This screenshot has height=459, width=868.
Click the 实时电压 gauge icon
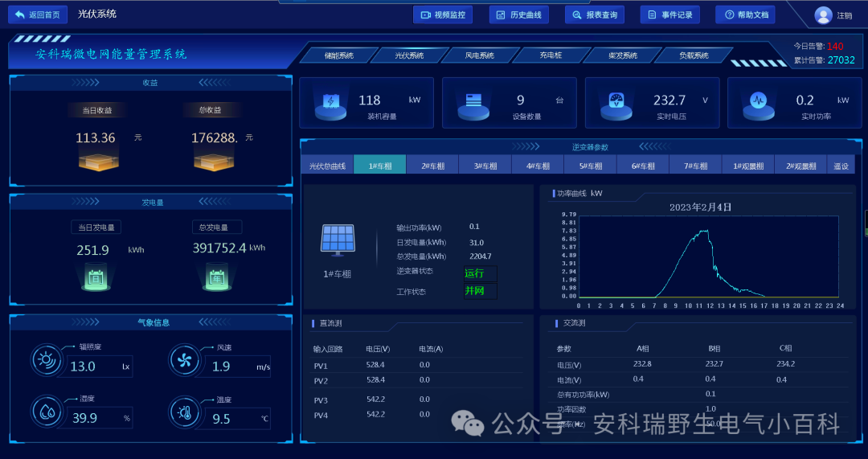[x=616, y=105]
